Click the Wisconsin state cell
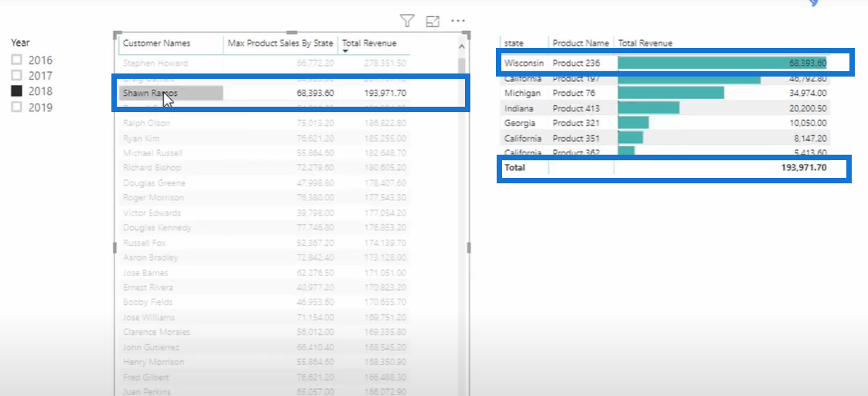 coord(524,63)
